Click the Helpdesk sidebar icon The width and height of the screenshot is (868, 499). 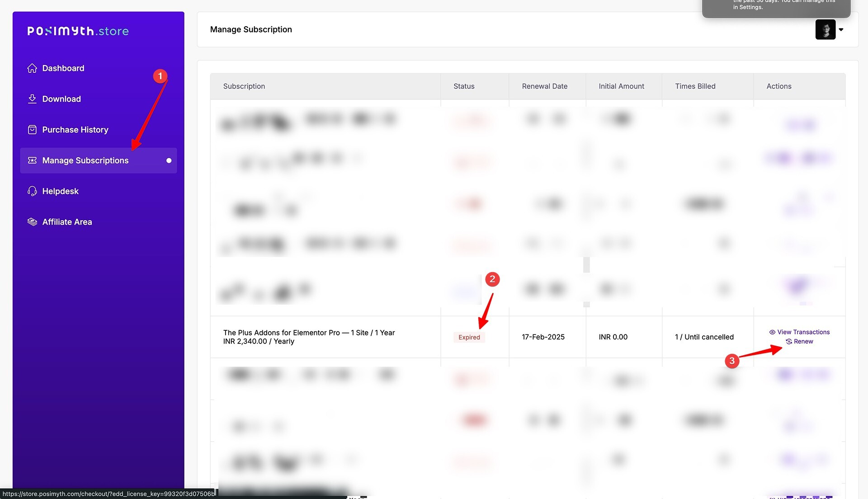32,191
